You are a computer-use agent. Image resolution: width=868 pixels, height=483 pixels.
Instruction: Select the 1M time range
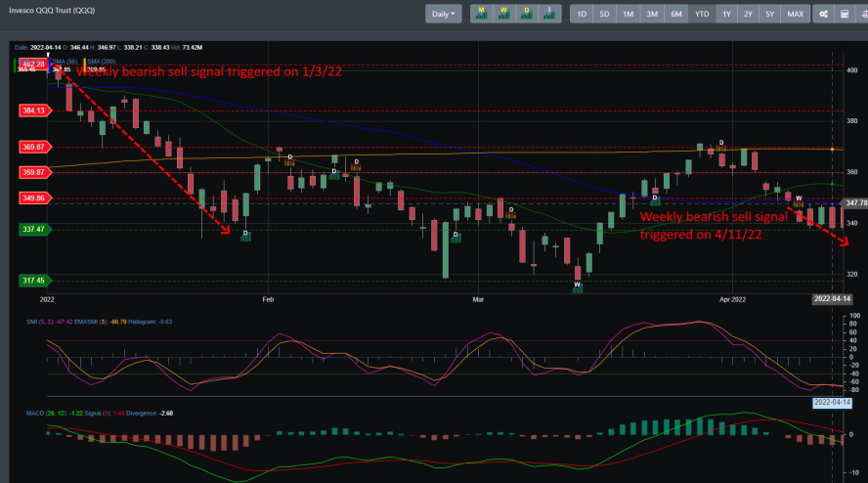click(x=628, y=14)
